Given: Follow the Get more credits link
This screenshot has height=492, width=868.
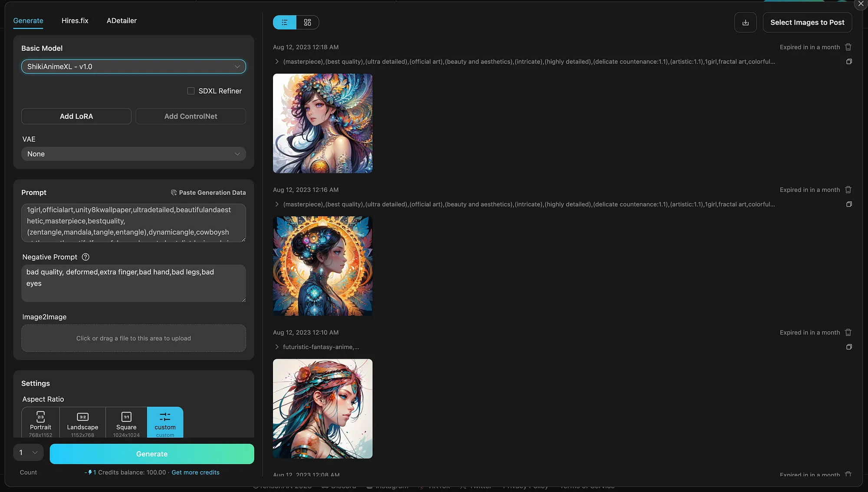Looking at the screenshot, I should click(x=195, y=472).
